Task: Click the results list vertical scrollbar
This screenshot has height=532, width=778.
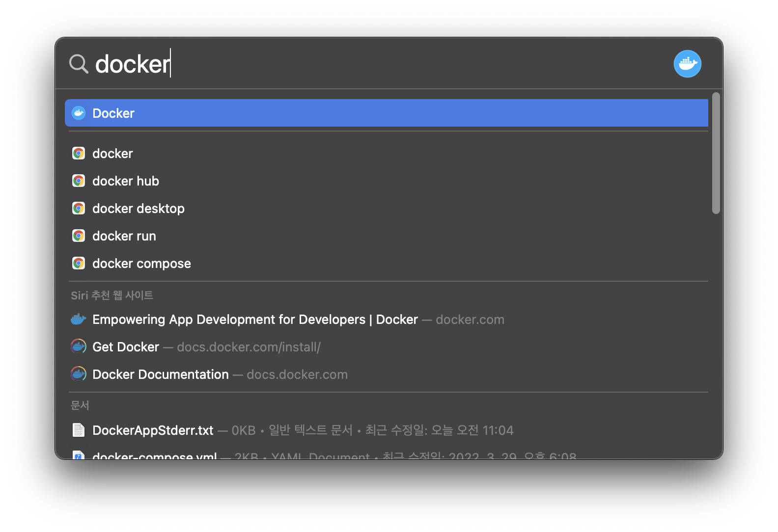Action: (716, 153)
